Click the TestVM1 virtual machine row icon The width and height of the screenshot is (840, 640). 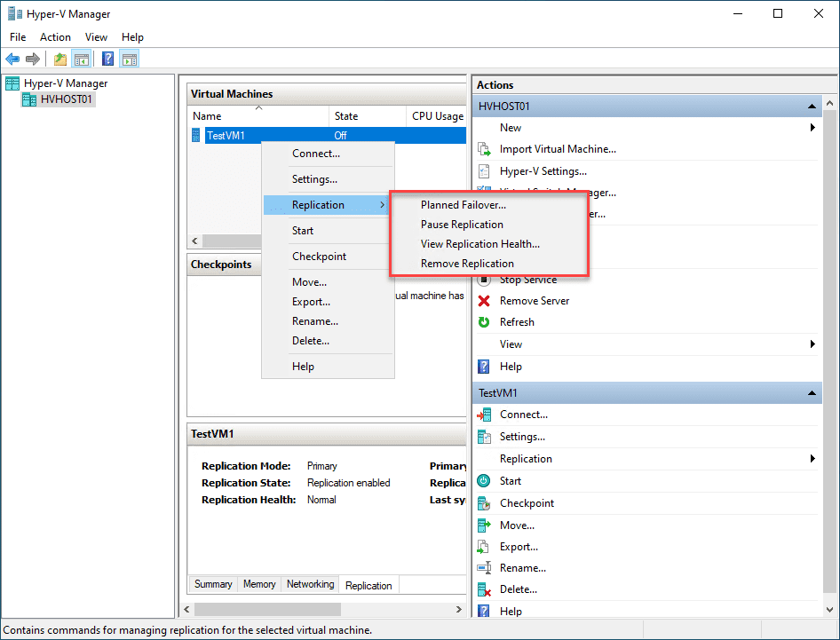(x=196, y=136)
